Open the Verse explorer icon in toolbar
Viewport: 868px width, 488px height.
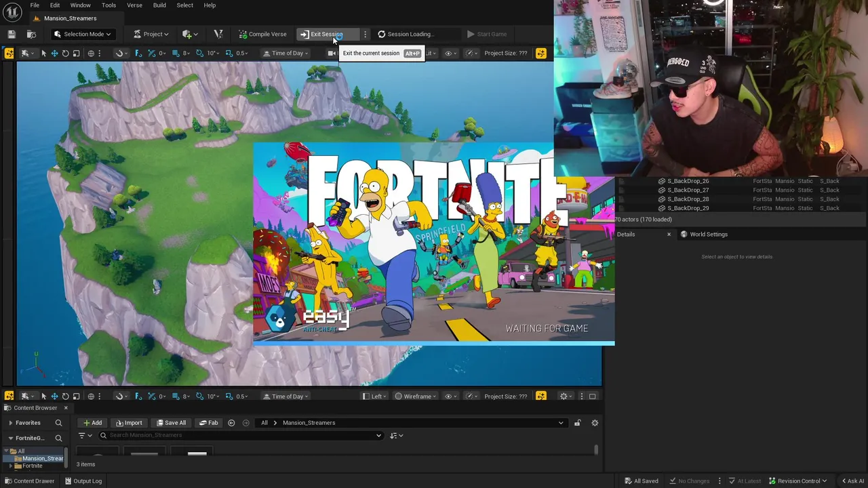[x=218, y=34]
